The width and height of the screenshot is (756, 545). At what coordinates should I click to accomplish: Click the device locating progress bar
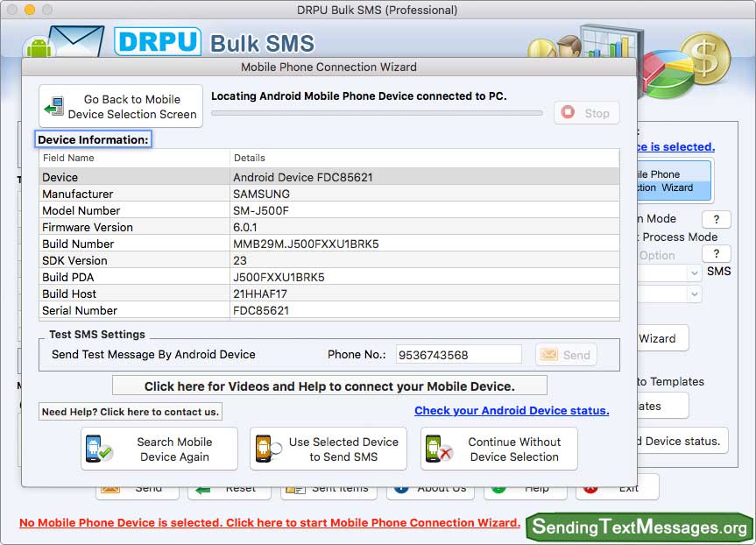[377, 113]
